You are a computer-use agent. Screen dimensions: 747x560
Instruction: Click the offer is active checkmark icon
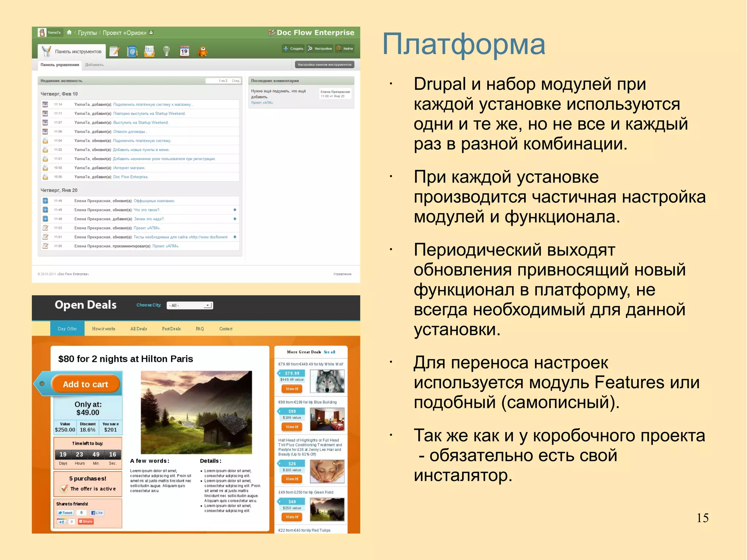64,488
